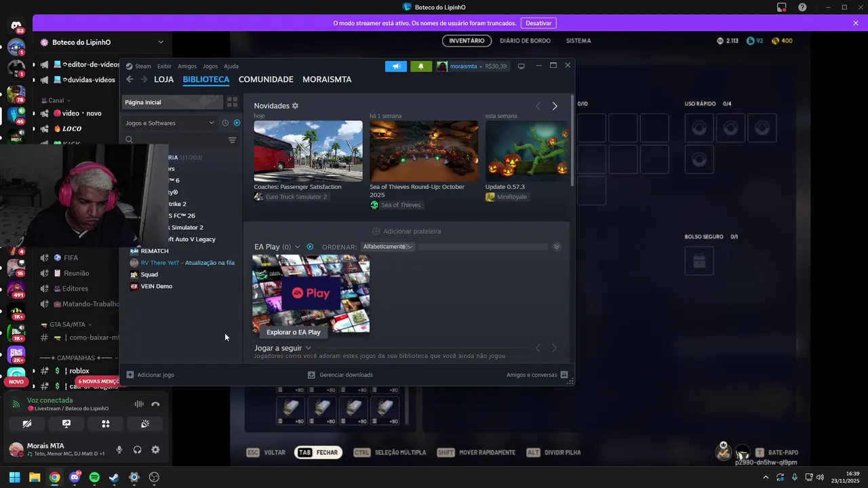This screenshot has height=488, width=868.
Task: Open the Jogos menu
Action: pos(210,66)
